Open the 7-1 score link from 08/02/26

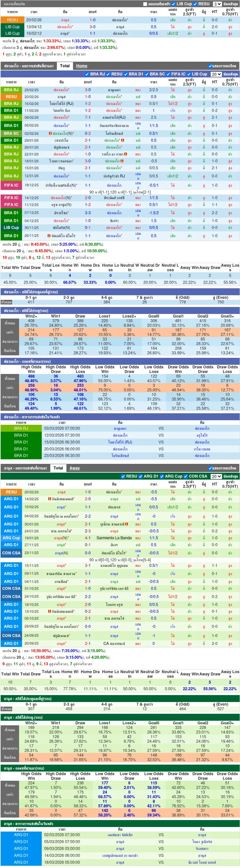click(88, 117)
